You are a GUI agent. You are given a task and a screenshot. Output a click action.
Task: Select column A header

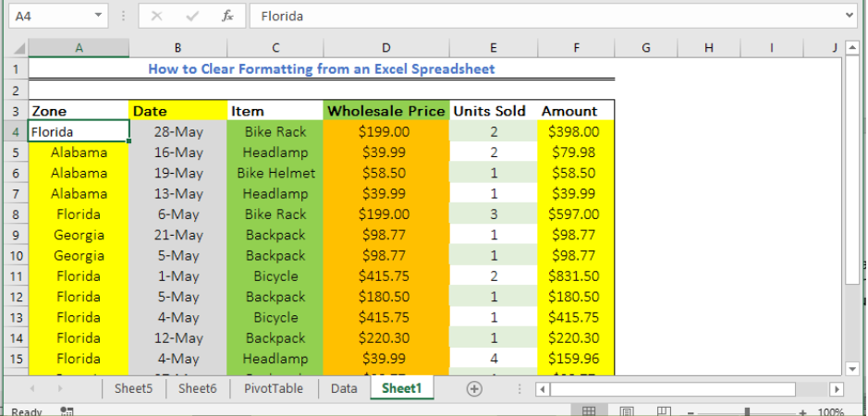pos(79,48)
